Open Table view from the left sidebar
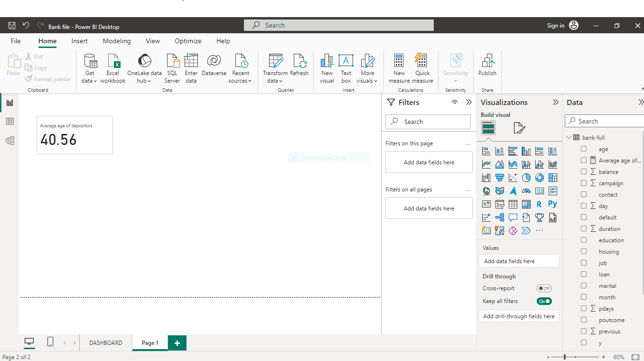Image resolution: width=644 pixels, height=361 pixels. tap(10, 121)
